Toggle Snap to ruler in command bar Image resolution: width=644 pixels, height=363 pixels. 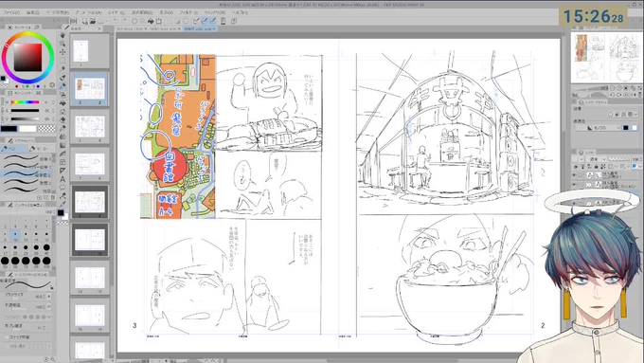196,21
